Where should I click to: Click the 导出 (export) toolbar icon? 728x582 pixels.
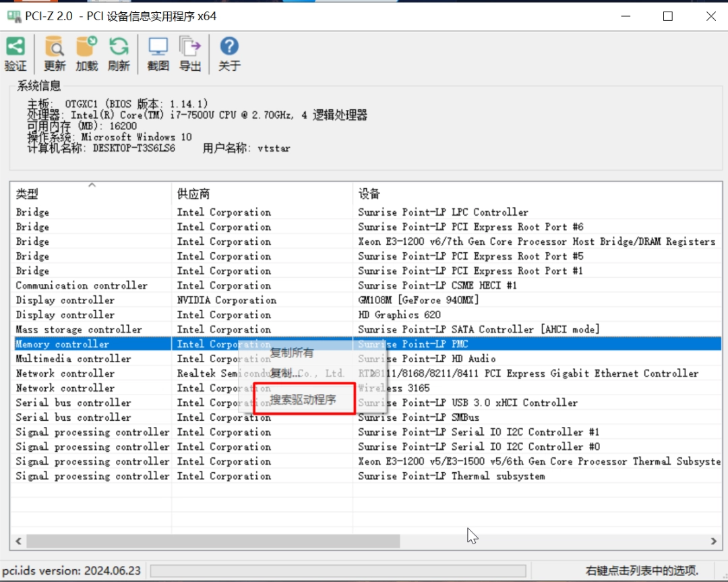tap(190, 53)
